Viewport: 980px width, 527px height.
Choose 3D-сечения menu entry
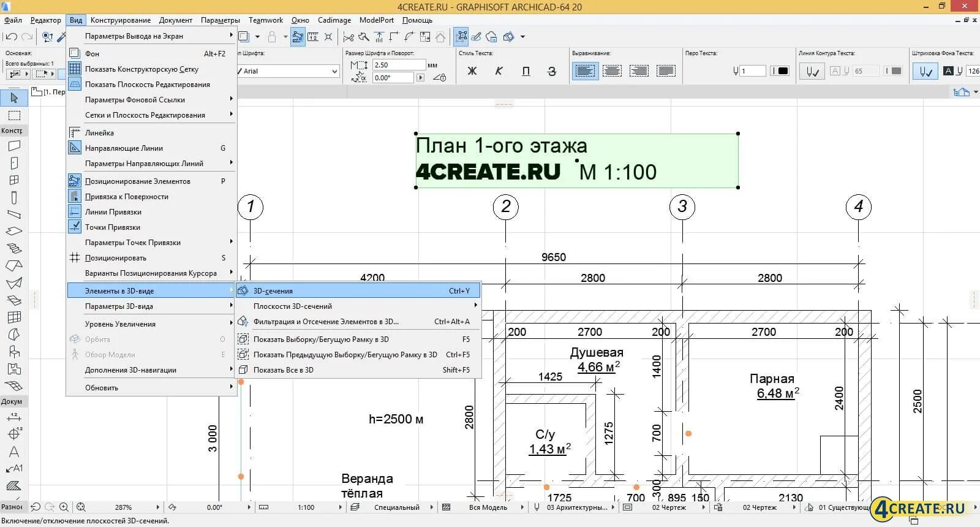coord(358,291)
